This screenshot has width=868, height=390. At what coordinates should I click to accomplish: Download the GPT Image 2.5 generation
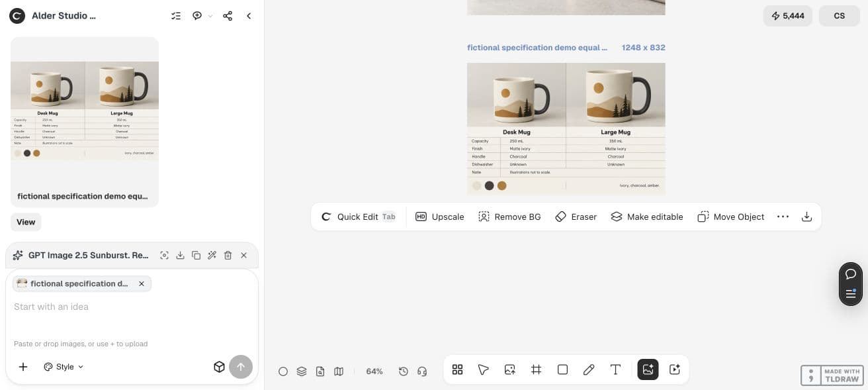[x=180, y=255]
